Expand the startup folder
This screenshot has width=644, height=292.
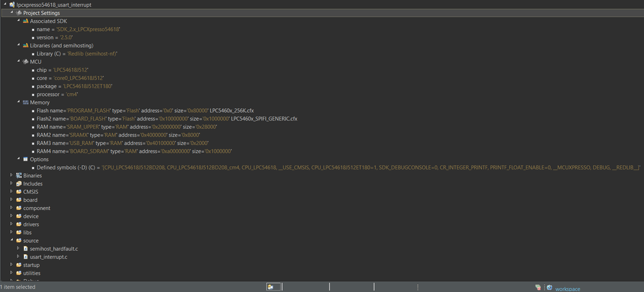pos(12,265)
